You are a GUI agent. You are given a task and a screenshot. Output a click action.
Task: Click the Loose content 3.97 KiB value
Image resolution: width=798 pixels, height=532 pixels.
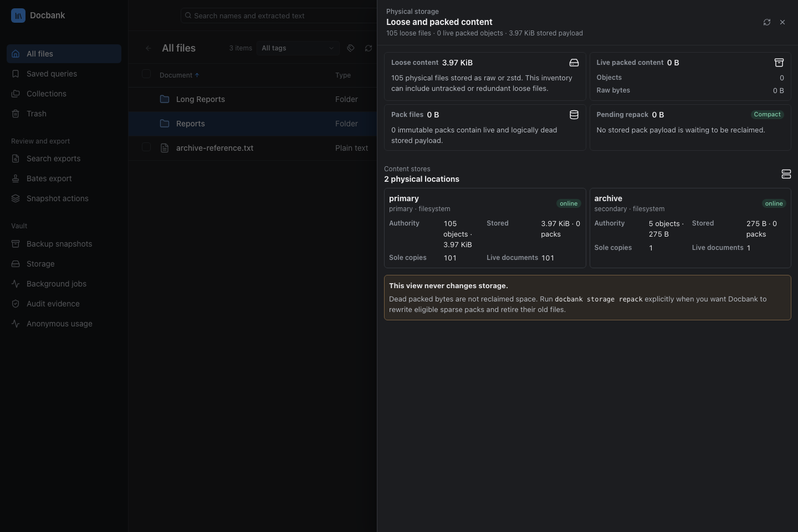[457, 63]
